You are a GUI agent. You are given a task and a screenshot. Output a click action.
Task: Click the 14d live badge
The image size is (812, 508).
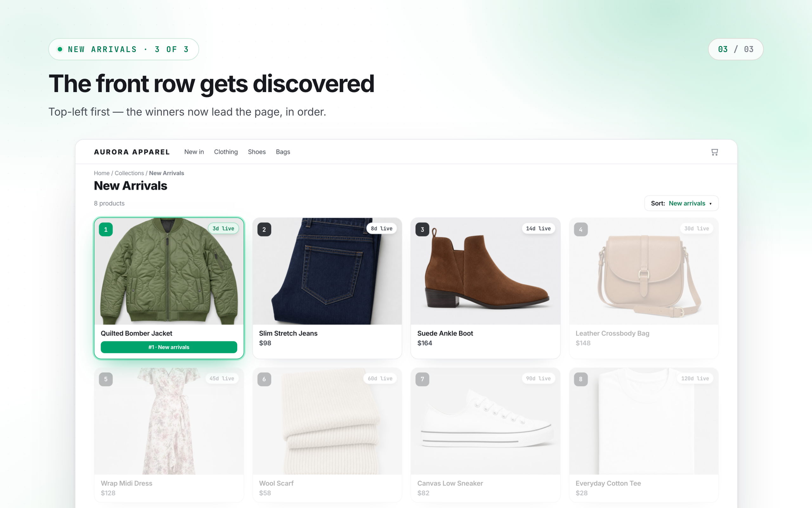tap(538, 229)
